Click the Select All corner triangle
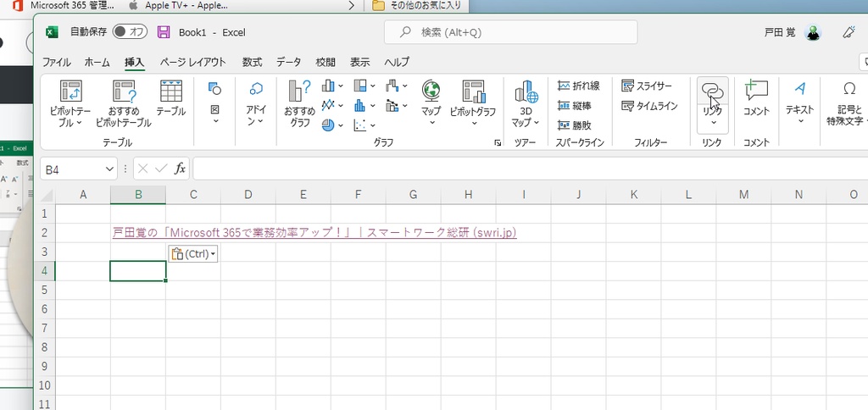The image size is (868, 410). coord(45,195)
